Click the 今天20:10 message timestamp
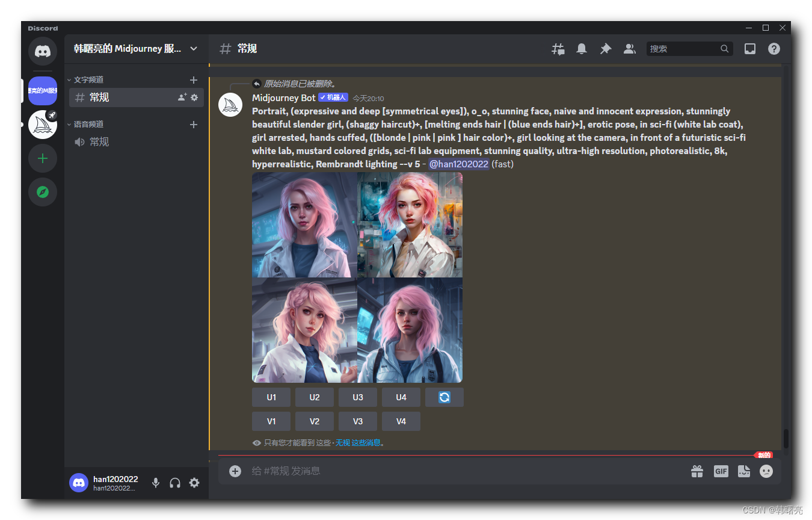Screen dimensions: 812x520 368,98
